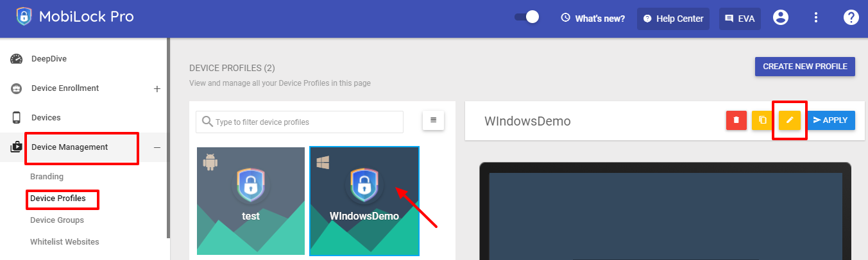Click the search magnifier icon
This screenshot has width=868, height=260.
click(207, 122)
